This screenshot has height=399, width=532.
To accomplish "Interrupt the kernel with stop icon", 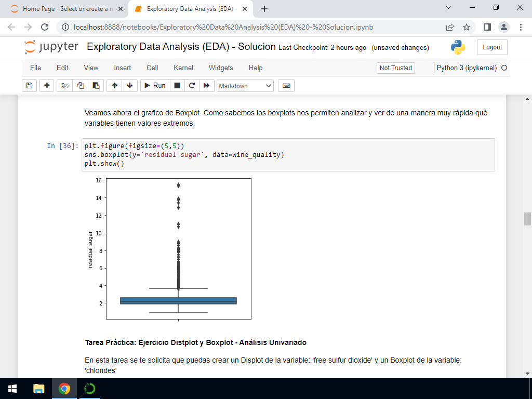I will click(x=177, y=86).
